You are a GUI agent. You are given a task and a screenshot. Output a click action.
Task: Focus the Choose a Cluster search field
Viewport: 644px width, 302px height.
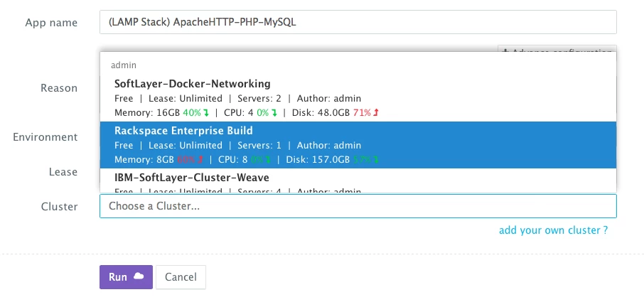[x=358, y=207]
